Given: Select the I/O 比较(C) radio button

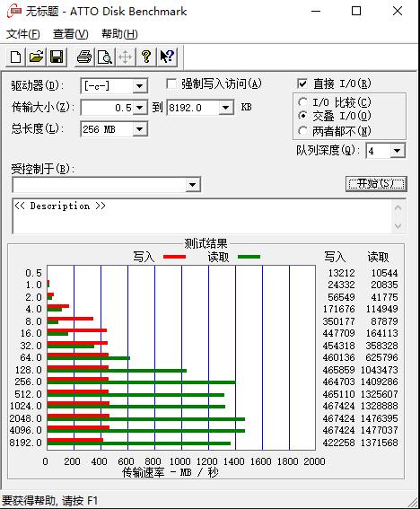Looking at the screenshot, I should click(302, 102).
